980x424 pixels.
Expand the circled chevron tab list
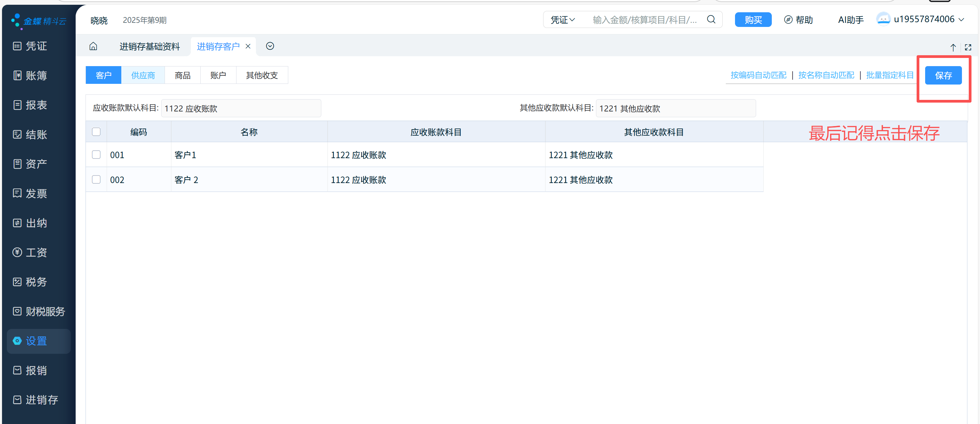(x=270, y=46)
